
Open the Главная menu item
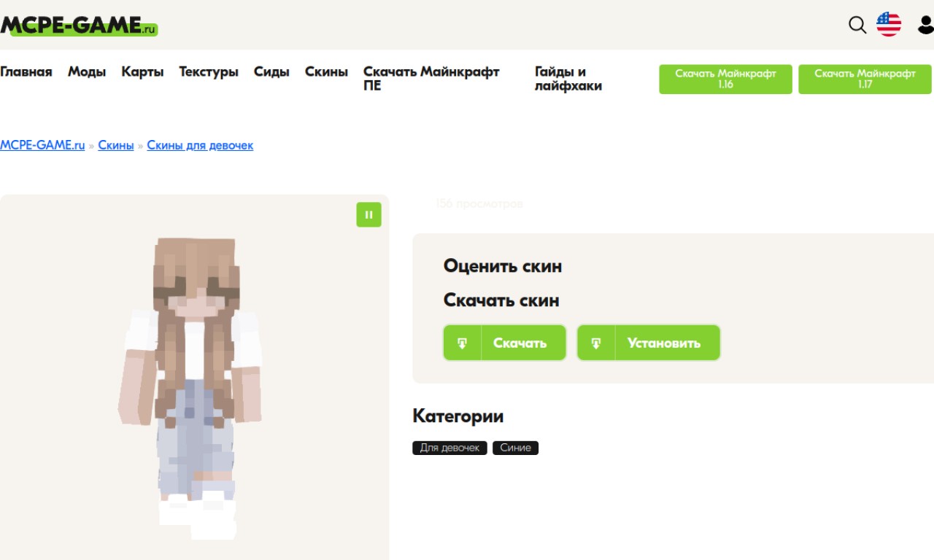pos(26,71)
